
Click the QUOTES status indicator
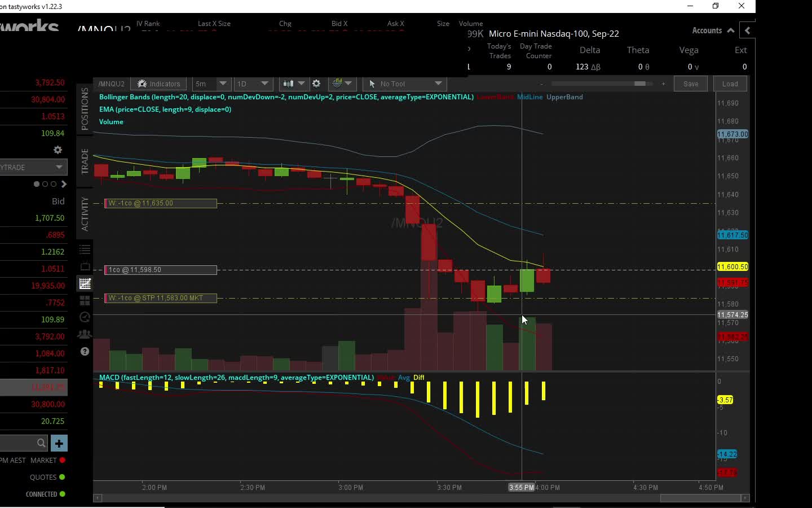click(47, 477)
